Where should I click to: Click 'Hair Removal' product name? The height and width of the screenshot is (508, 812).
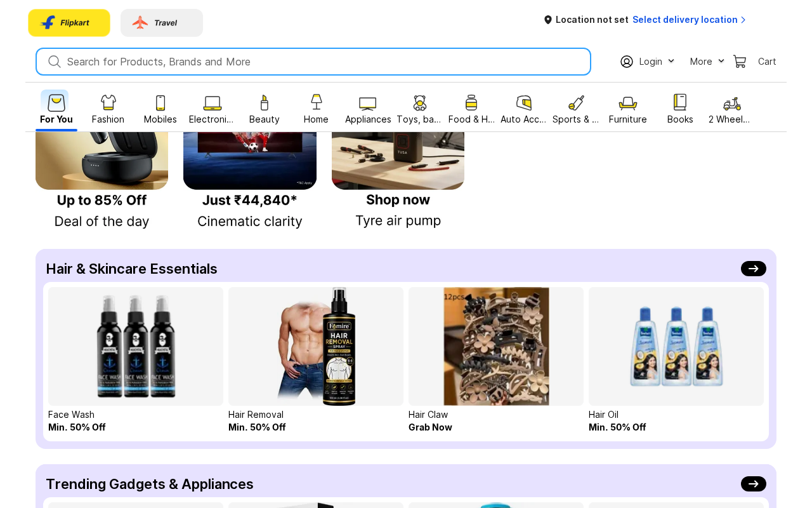click(x=256, y=415)
